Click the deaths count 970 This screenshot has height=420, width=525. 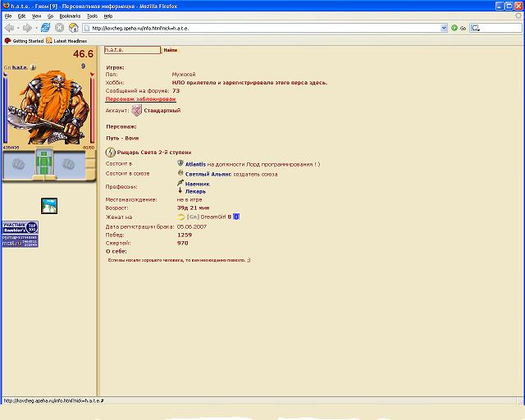pyautogui.click(x=182, y=243)
